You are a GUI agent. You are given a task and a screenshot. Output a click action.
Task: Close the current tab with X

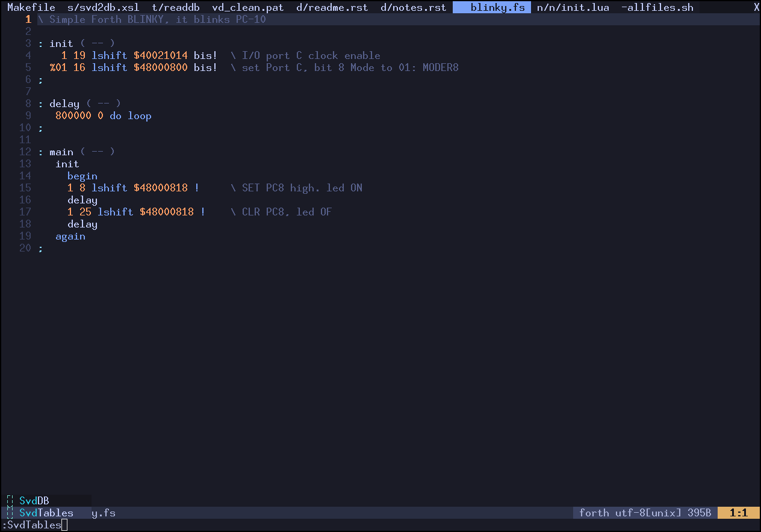pos(756,8)
